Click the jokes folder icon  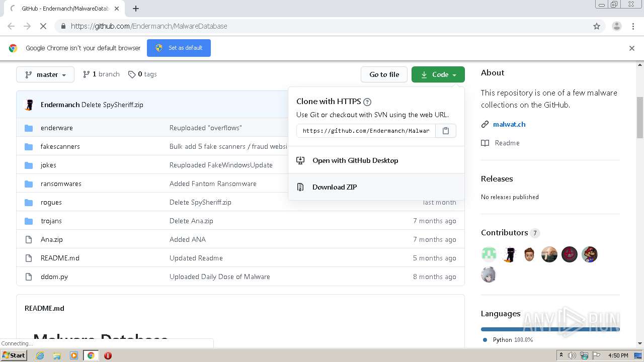point(29,165)
